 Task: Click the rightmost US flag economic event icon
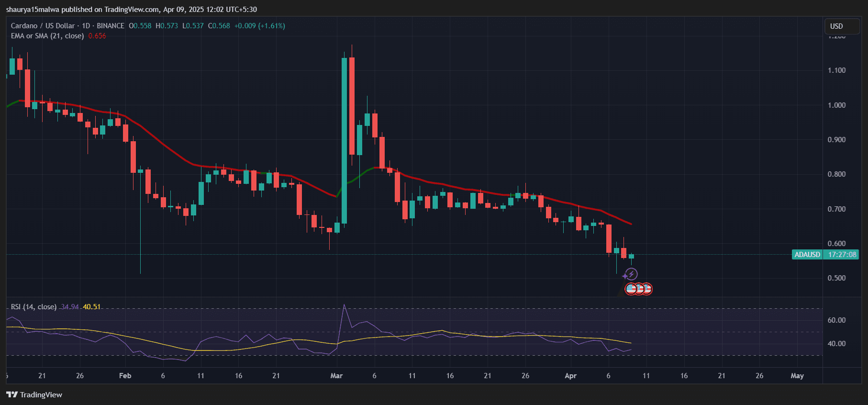[x=647, y=289]
